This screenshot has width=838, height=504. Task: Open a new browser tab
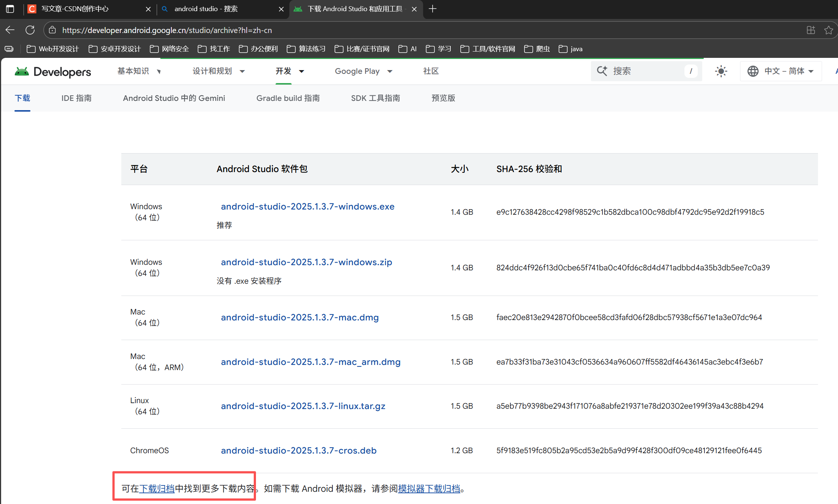pyautogui.click(x=432, y=9)
